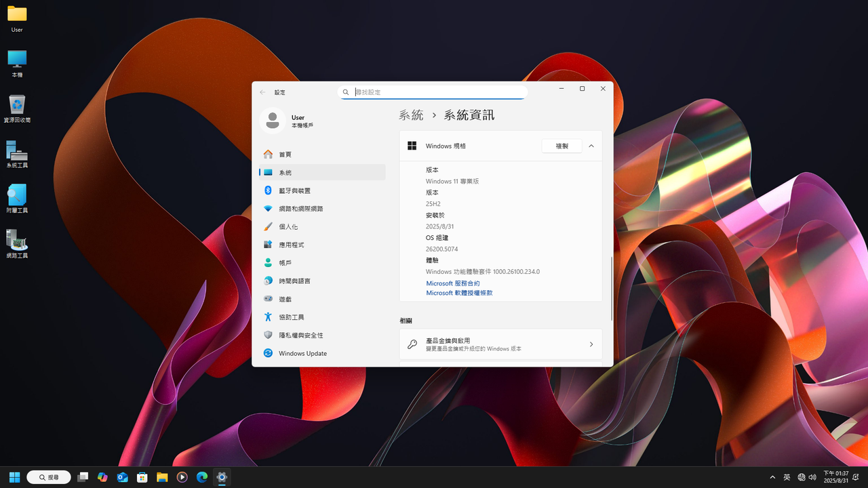Click the Windows 11 專業版 edition text
The image size is (868, 488).
tap(452, 182)
